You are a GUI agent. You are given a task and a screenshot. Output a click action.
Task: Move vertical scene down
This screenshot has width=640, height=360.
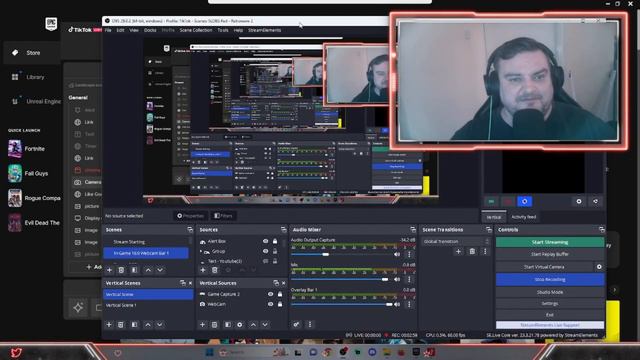click(x=160, y=324)
